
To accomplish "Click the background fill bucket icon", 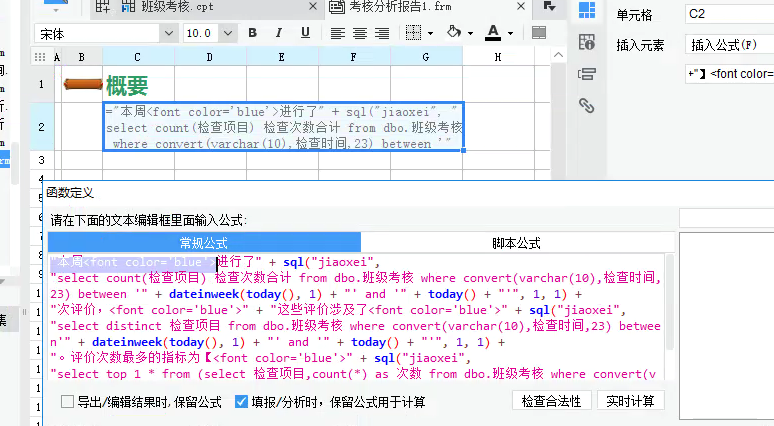I will [454, 33].
